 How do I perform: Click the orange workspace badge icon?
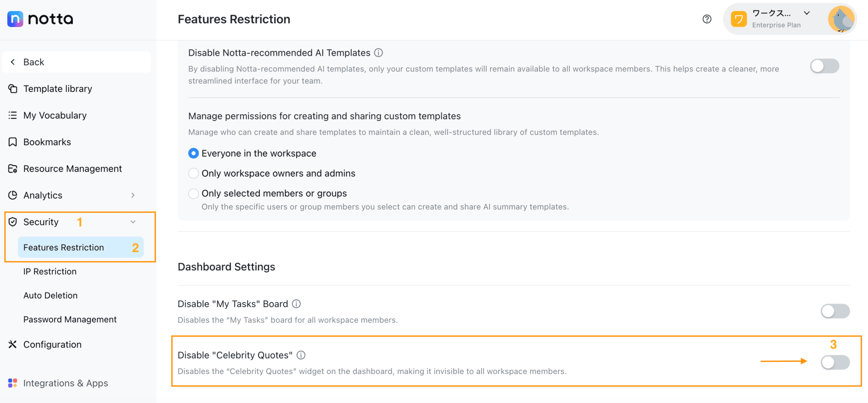click(x=739, y=19)
